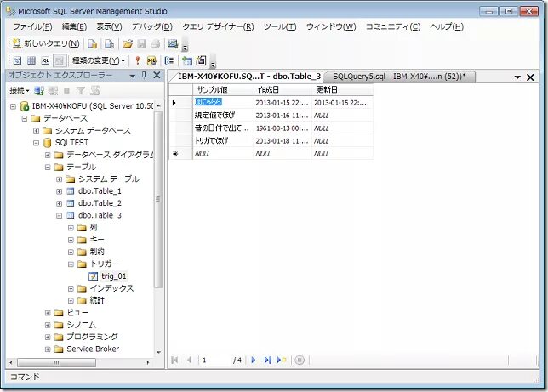Screen dimensions: 548x392
Task: Toggle the Show Results Pane button
Action: pos(60,60)
